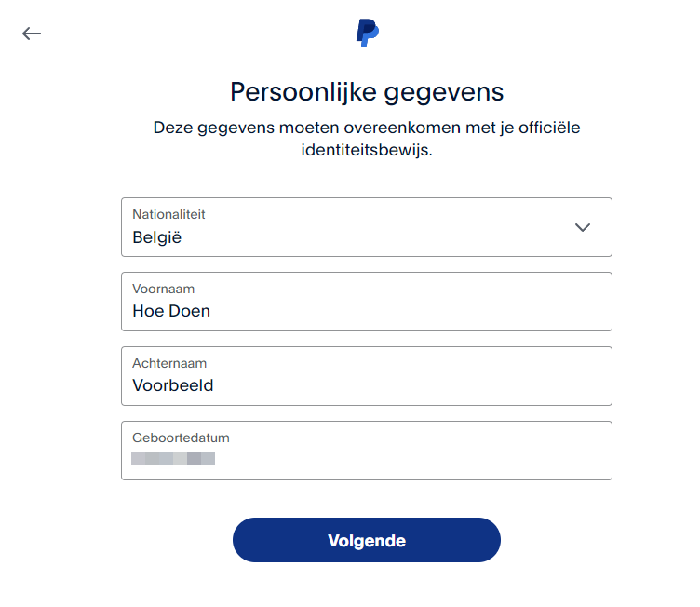The height and width of the screenshot is (607, 700).
Task: Go back using the left arrow icon
Action: pos(32,34)
